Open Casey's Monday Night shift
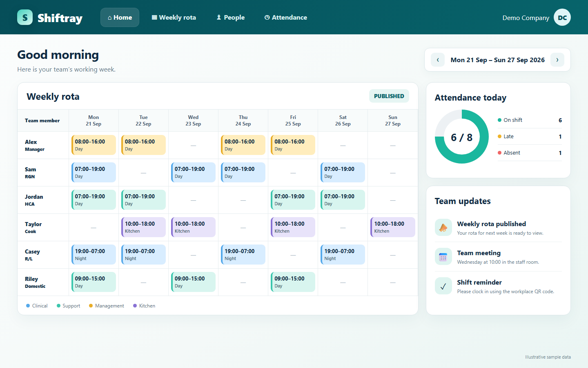This screenshot has width=588, height=368. (94, 255)
